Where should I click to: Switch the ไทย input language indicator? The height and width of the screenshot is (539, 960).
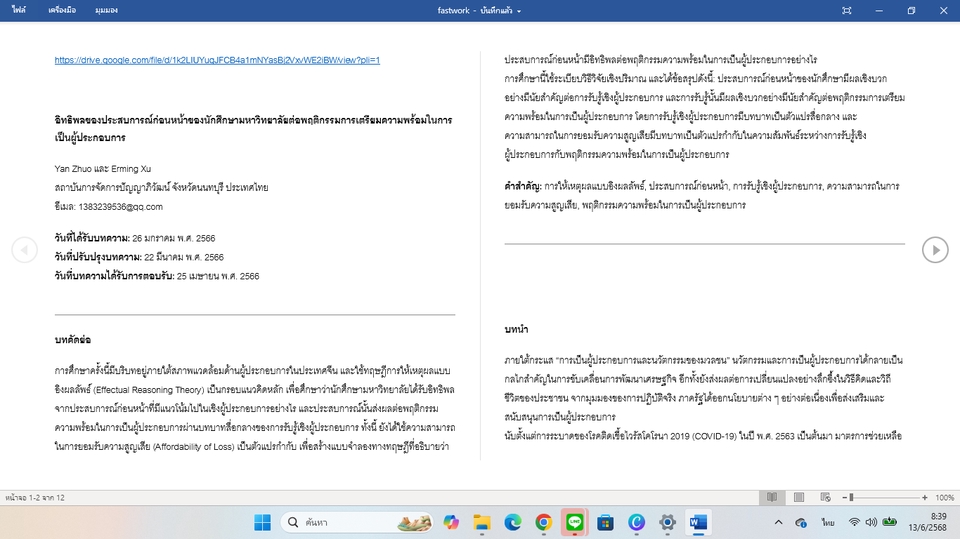tap(828, 522)
